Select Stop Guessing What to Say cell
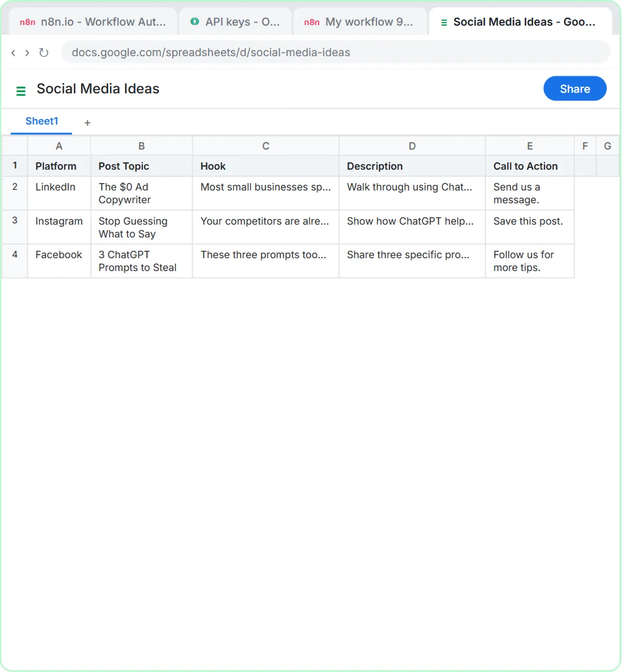622x672 pixels. click(x=142, y=227)
